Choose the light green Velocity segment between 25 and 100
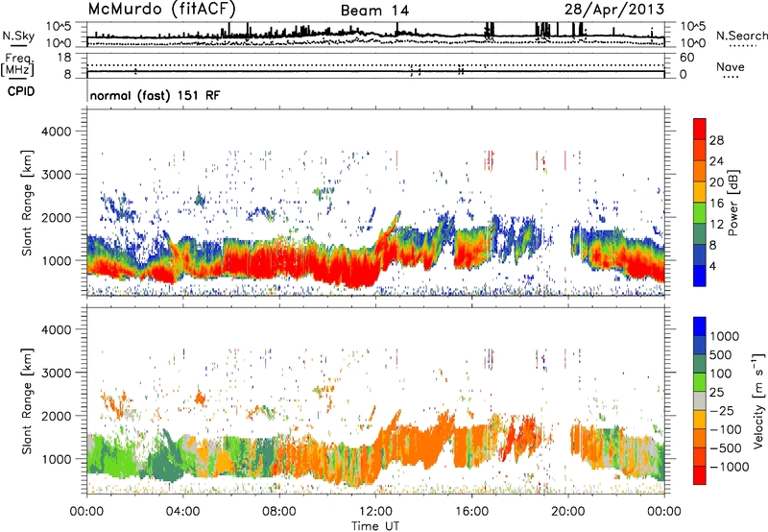The width and height of the screenshot is (768, 532). 700,382
